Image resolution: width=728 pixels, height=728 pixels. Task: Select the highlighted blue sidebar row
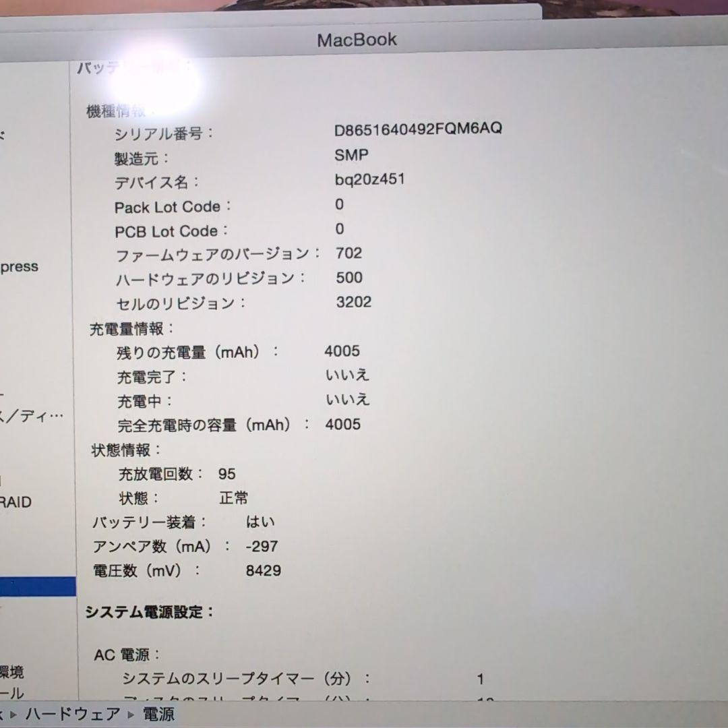38,586
